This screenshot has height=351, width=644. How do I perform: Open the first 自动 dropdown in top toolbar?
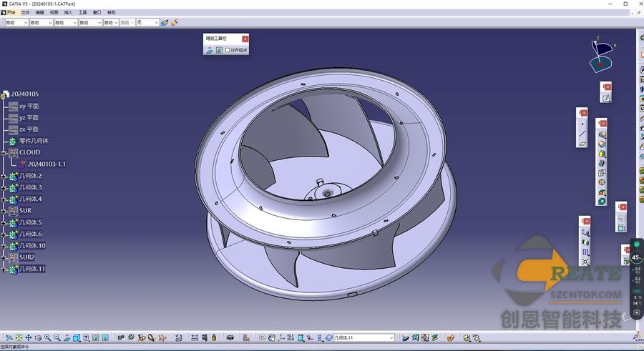coord(16,23)
